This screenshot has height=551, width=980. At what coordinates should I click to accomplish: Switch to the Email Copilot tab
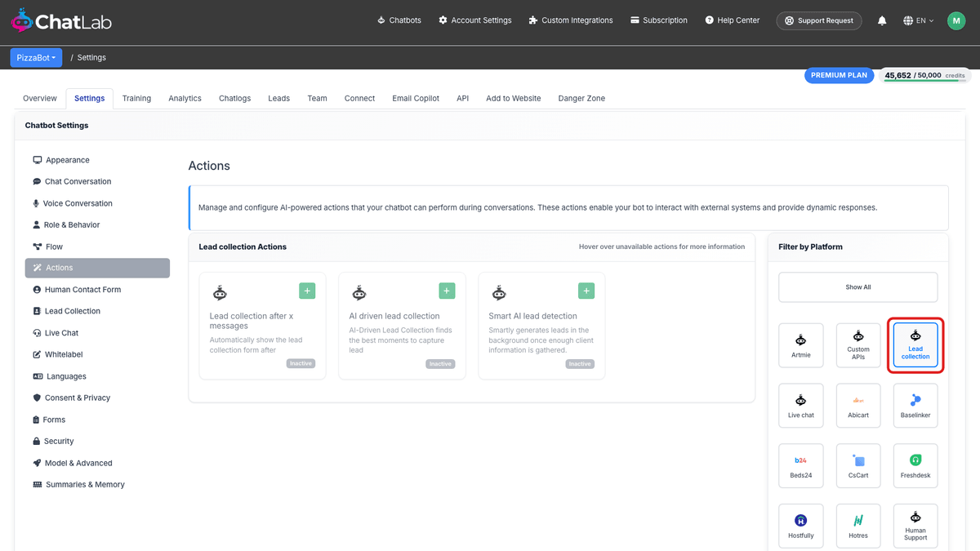pyautogui.click(x=416, y=98)
